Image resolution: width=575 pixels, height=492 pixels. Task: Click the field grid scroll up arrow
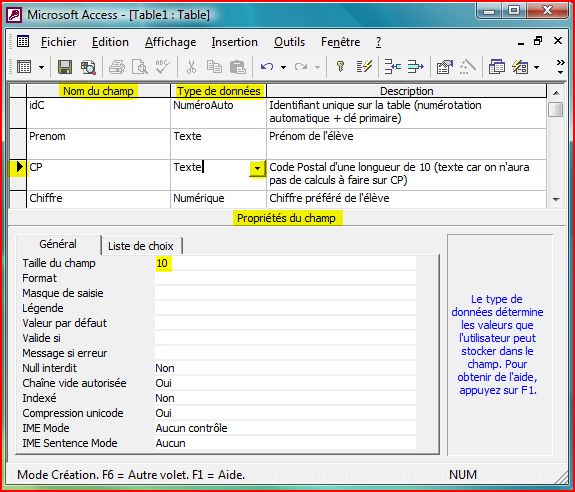click(x=556, y=93)
